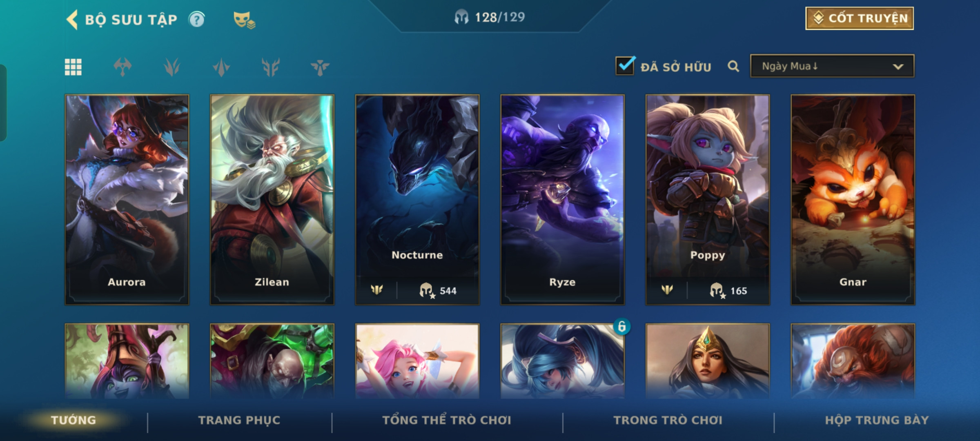Switch to the Hộp Trưng Bày tab
The height and width of the screenshot is (441, 980).
(x=877, y=420)
